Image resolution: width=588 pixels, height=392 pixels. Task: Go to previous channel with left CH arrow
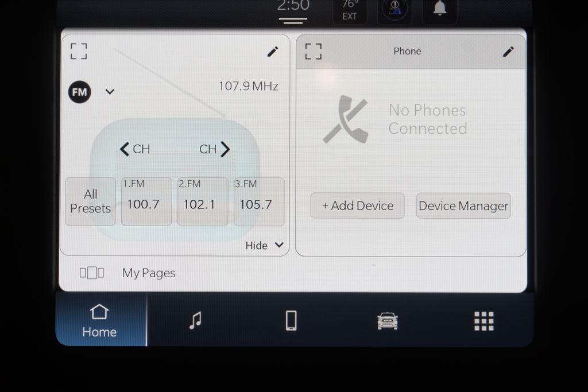pos(134,149)
